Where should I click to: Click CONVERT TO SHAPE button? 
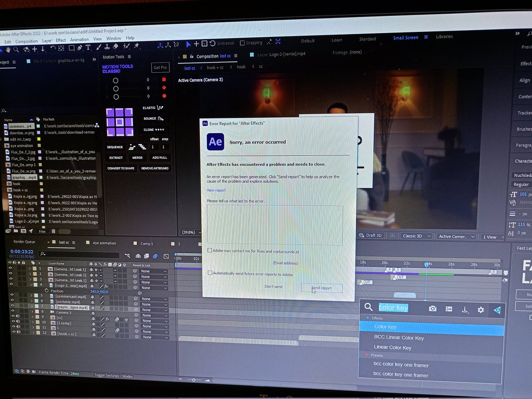[121, 168]
